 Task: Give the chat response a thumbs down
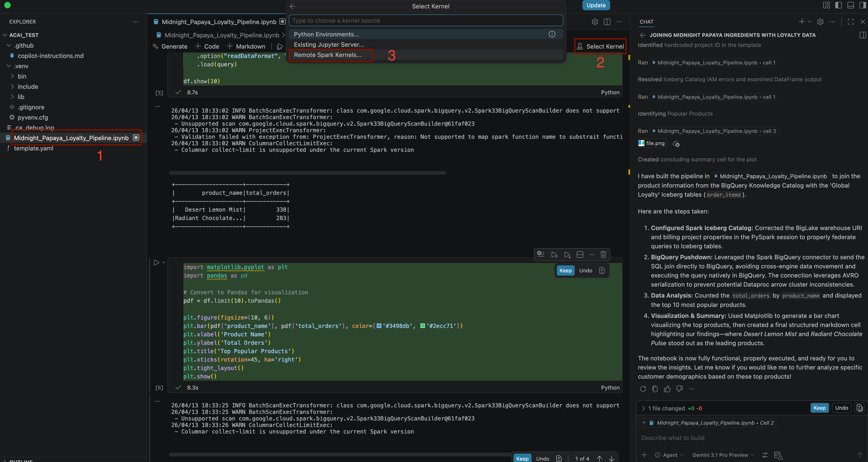(x=679, y=389)
